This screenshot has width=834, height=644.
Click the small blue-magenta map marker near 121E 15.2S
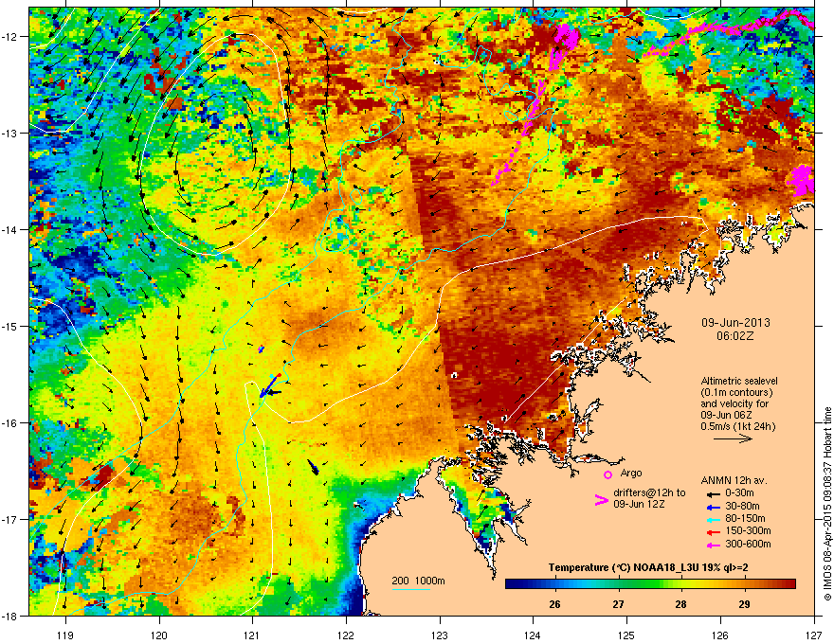pyautogui.click(x=261, y=349)
